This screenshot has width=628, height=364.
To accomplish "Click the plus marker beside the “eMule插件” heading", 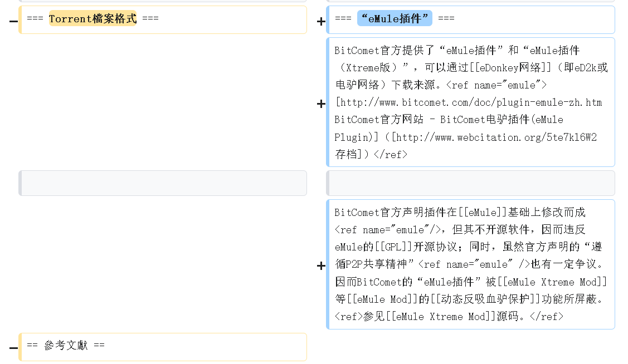I will click(x=321, y=22).
